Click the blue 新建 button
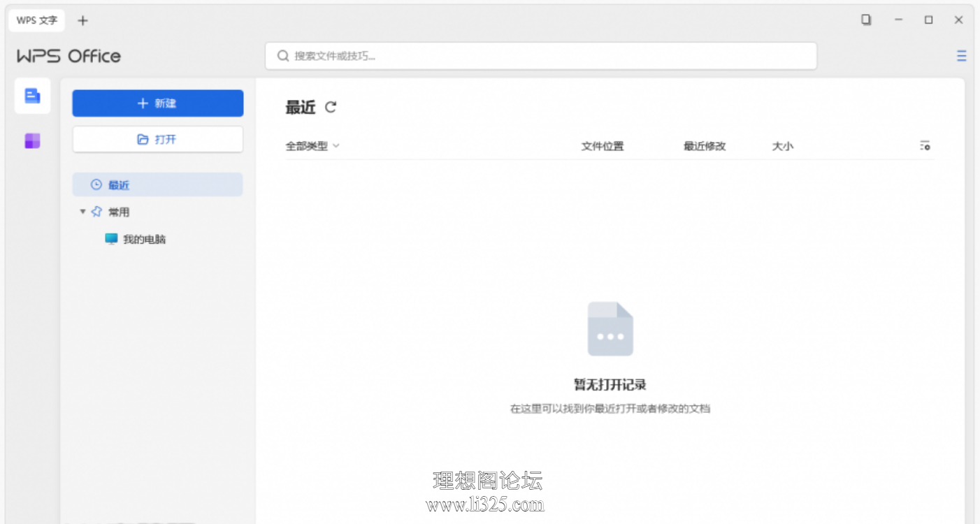 158,103
